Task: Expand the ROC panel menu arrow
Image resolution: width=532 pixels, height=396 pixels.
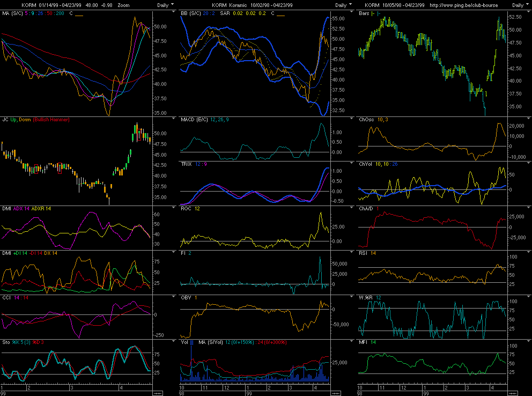Action: (351, 207)
